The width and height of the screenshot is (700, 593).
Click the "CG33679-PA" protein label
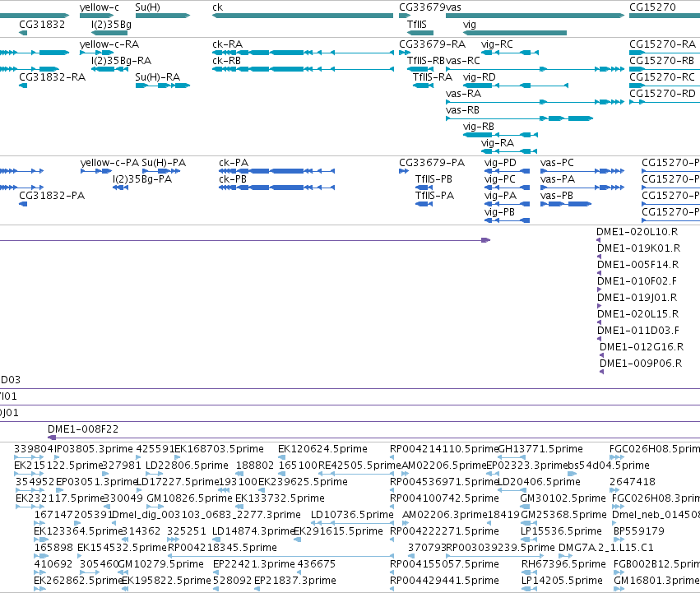pyautogui.click(x=432, y=163)
